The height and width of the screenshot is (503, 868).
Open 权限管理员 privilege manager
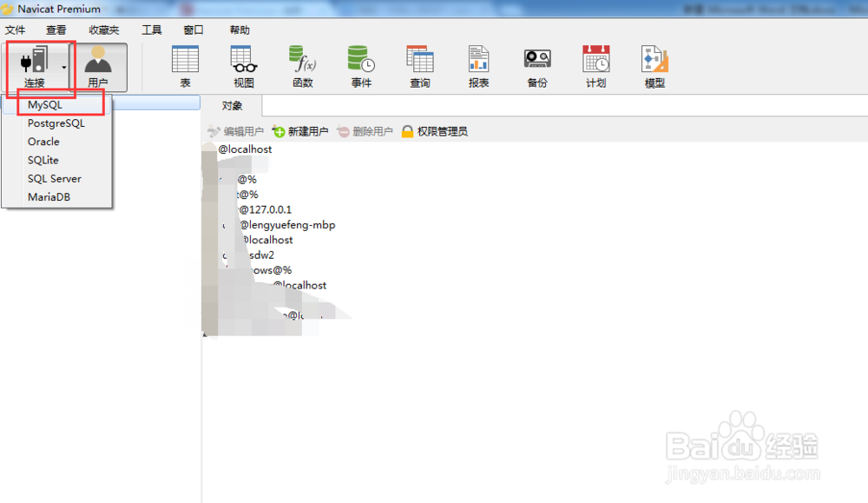coord(435,131)
